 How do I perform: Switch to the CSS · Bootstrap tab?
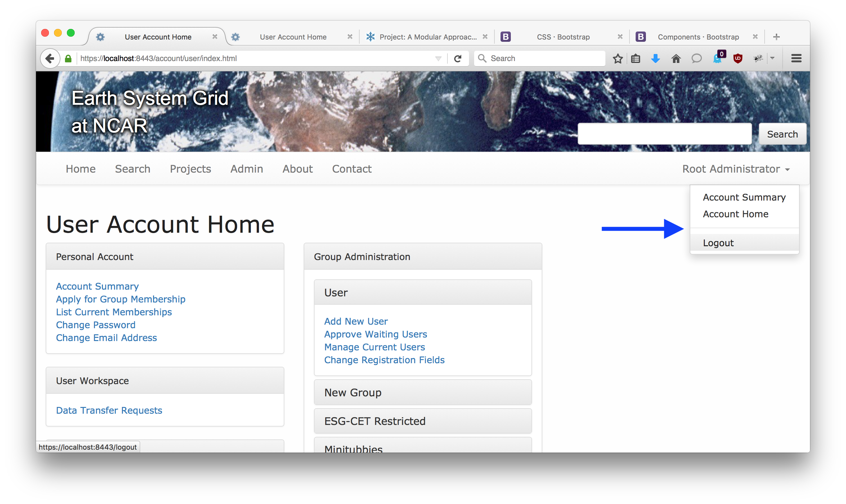(x=563, y=37)
